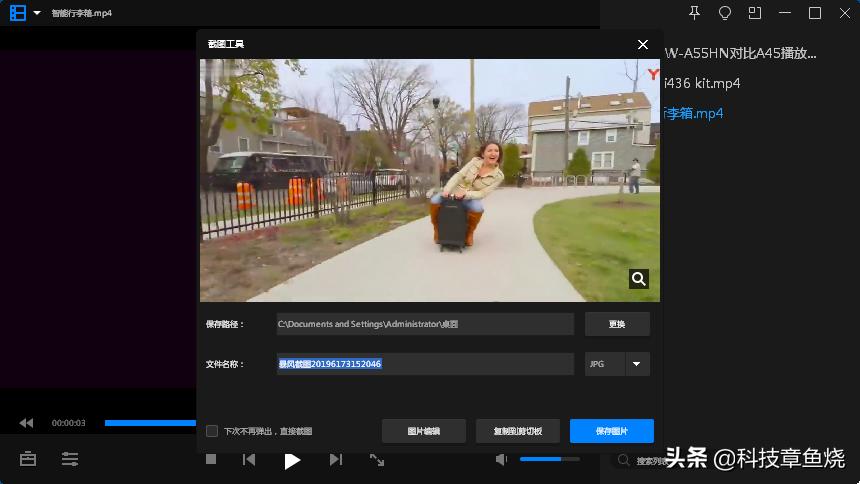Enable the don't show again, capture directly checkbox

click(x=212, y=431)
